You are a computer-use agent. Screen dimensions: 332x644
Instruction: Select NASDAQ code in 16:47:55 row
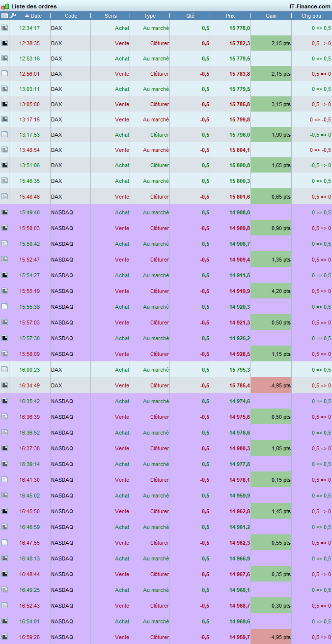[62, 543]
